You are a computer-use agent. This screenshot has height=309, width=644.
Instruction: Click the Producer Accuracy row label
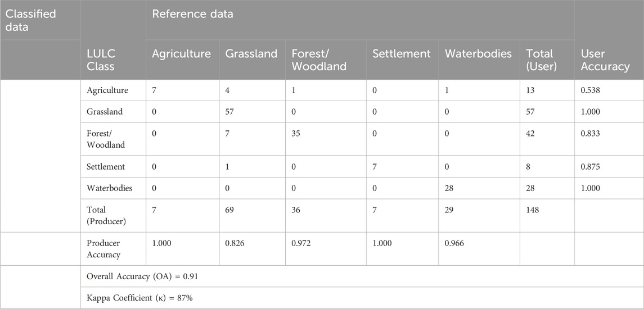tap(103, 249)
